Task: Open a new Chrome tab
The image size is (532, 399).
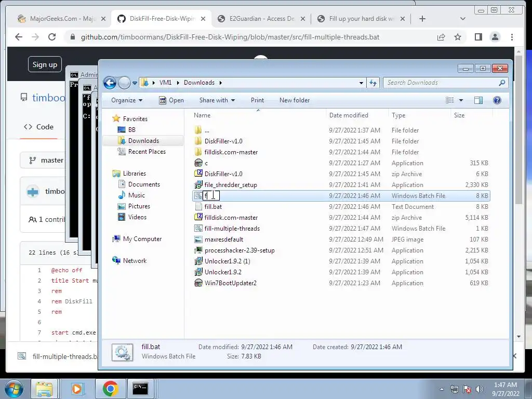Action: click(422, 19)
